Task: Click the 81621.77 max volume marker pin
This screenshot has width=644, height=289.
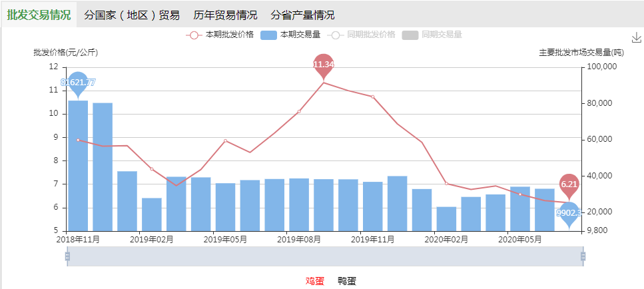Action: pyautogui.click(x=78, y=83)
